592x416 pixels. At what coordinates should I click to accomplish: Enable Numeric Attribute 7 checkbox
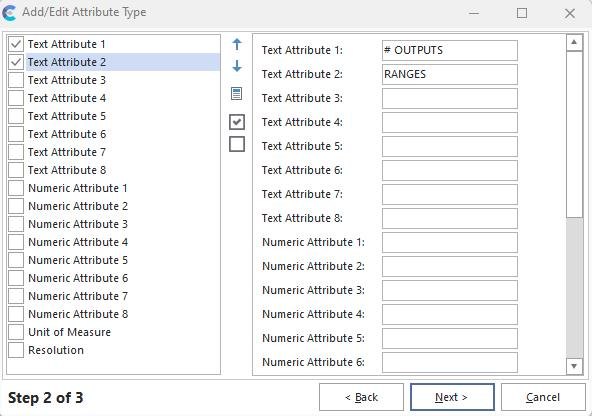click(16, 296)
